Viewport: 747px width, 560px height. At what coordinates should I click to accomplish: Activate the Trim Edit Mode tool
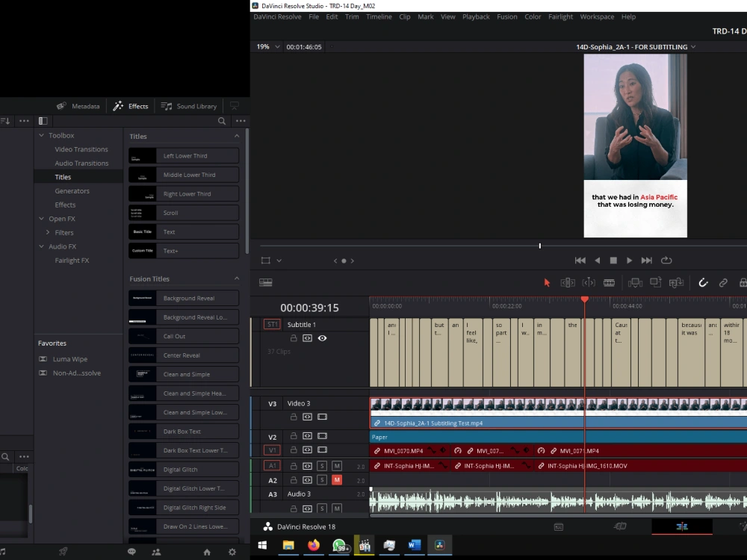(x=568, y=283)
